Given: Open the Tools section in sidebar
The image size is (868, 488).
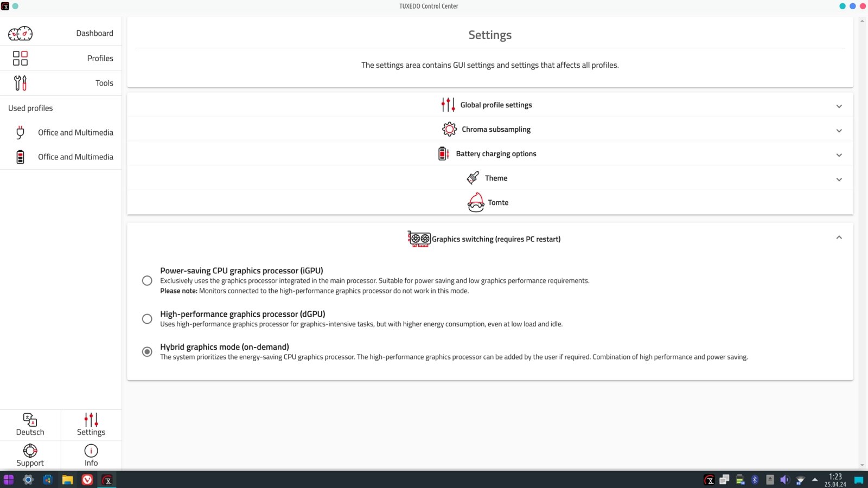Looking at the screenshot, I should pyautogui.click(x=61, y=83).
